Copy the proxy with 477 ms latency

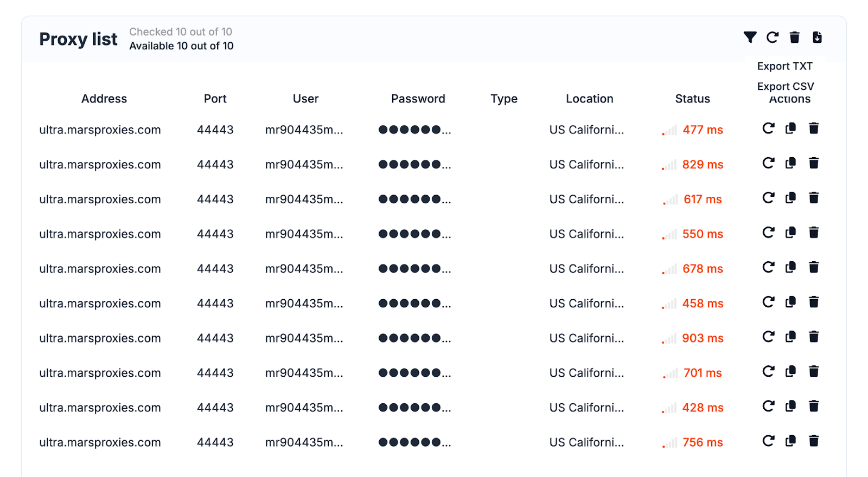(791, 128)
